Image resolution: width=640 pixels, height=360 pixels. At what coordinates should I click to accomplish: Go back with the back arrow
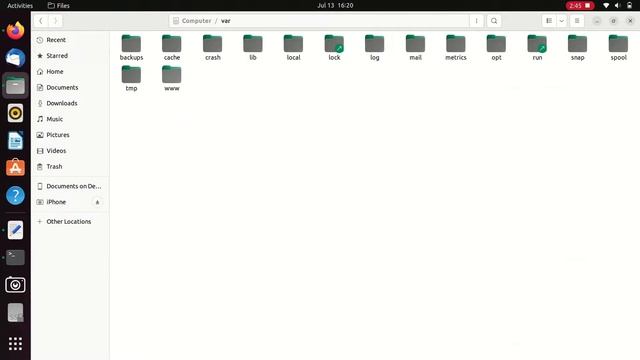pyautogui.click(x=41, y=21)
